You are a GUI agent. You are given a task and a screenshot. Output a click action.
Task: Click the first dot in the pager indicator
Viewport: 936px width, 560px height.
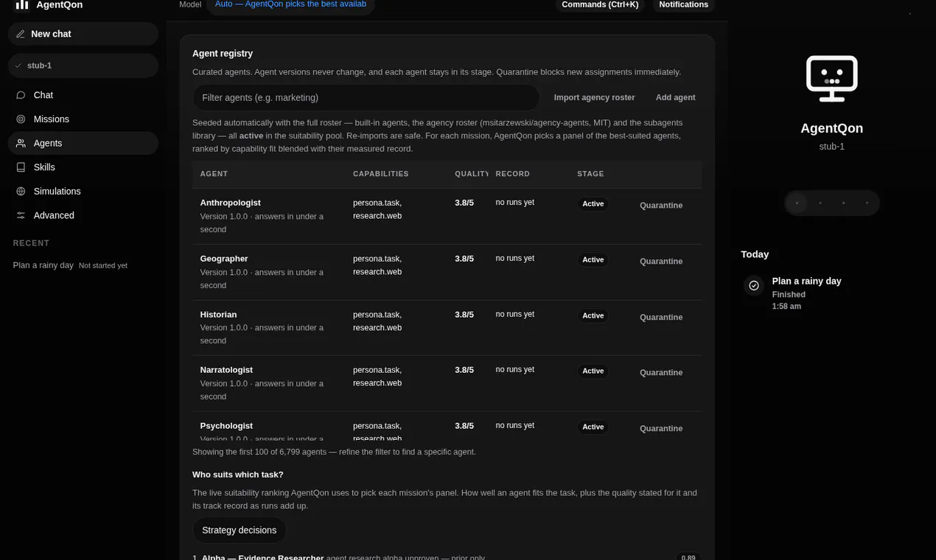coord(797,203)
